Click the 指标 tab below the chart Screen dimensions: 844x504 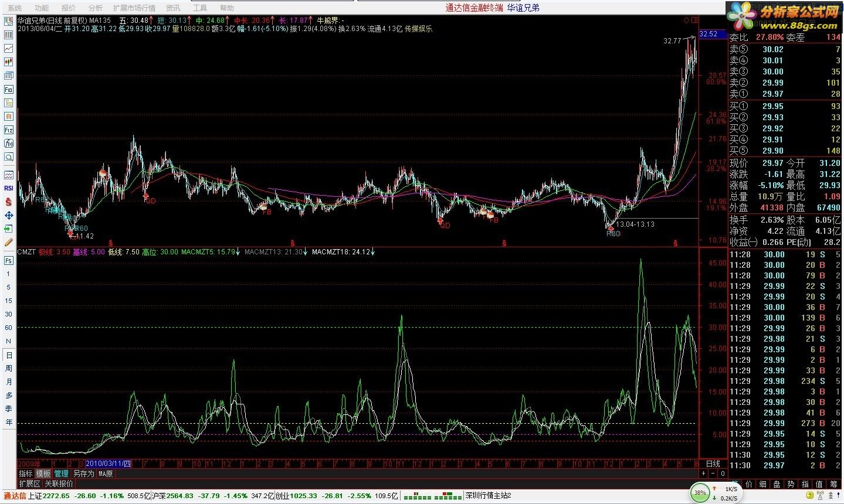[x=26, y=474]
